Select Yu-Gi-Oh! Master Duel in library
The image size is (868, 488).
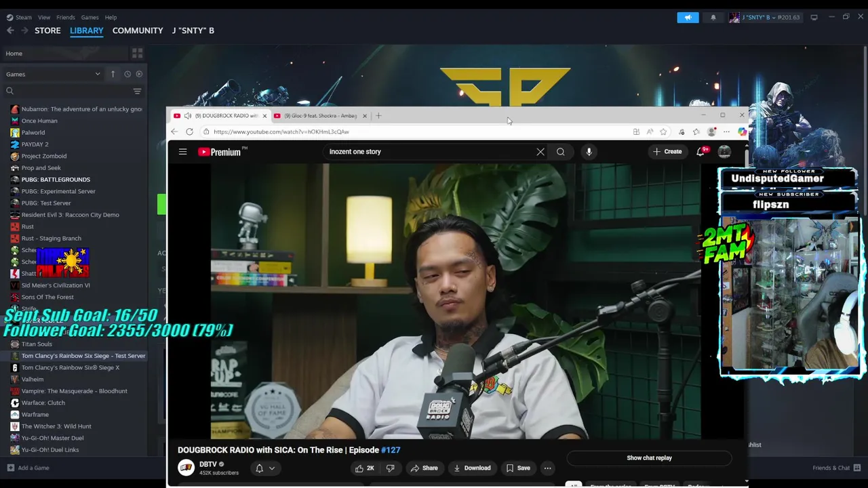(52, 438)
